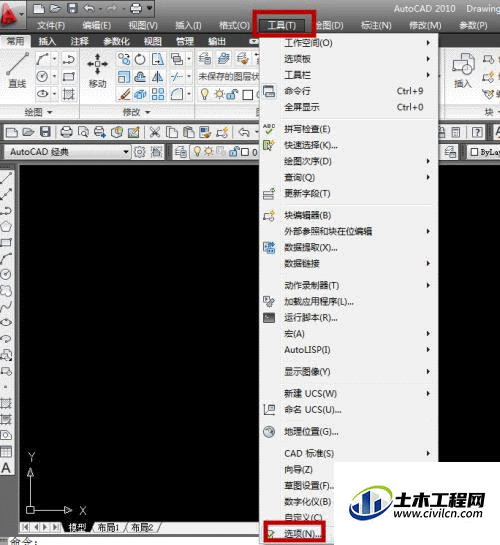Expand the 绘图次序(D) submenu
Screen dimensions: 500x545
tap(349, 161)
